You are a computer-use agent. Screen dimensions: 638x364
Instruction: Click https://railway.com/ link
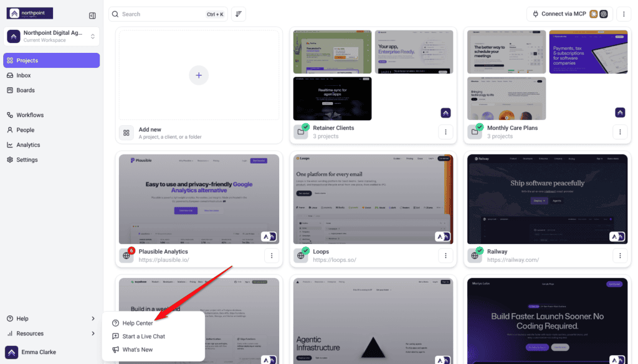513,260
